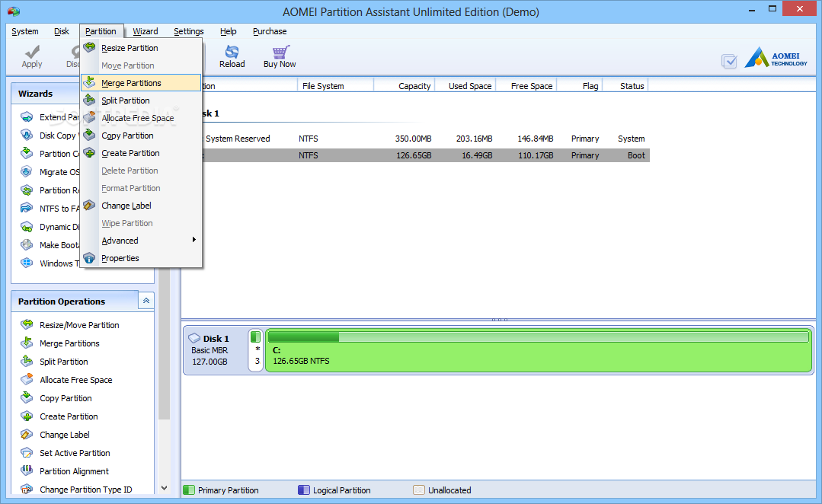
Task: Choose Properties in the Partition menu
Action: [141, 258]
